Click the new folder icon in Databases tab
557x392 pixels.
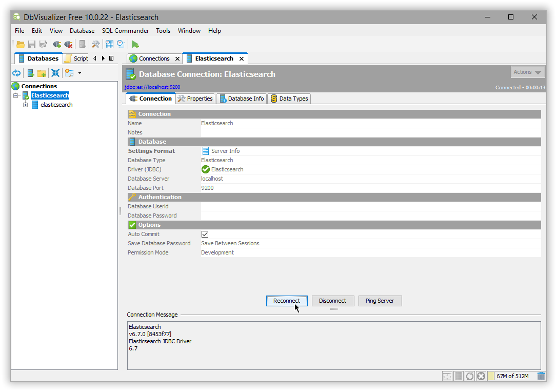(42, 73)
